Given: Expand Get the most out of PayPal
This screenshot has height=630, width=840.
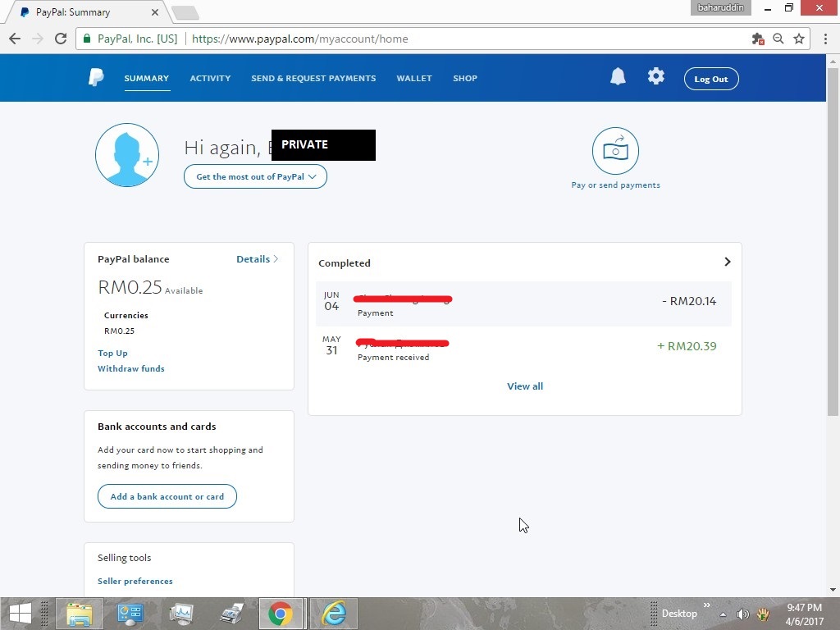Looking at the screenshot, I should point(255,177).
